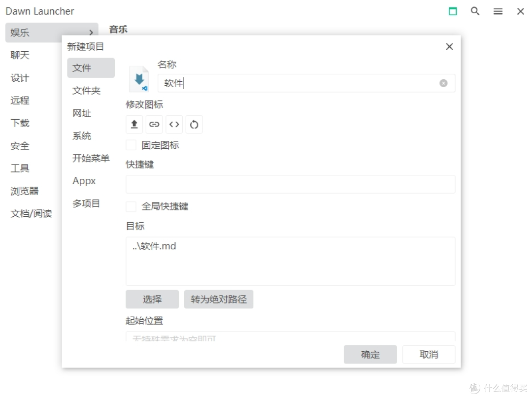Open the 多项目 section

point(86,203)
